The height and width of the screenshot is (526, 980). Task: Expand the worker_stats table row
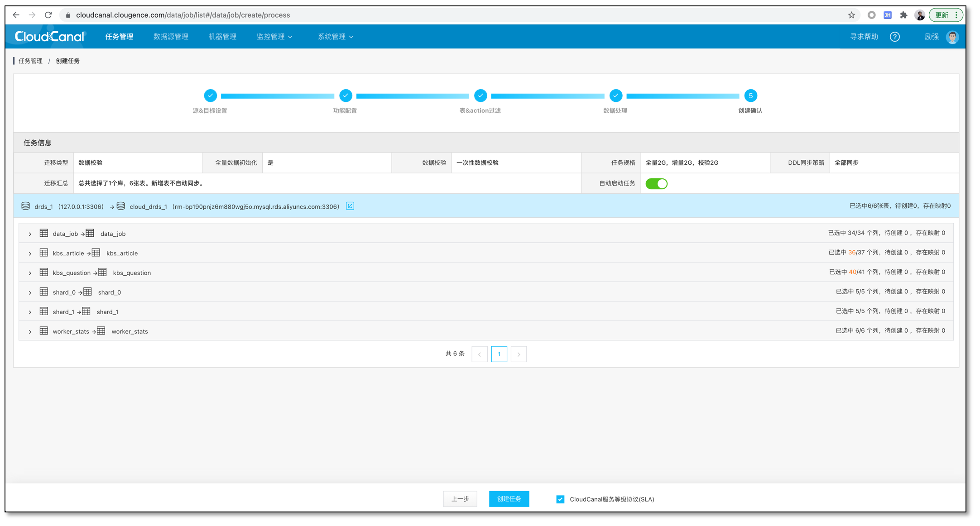point(30,332)
